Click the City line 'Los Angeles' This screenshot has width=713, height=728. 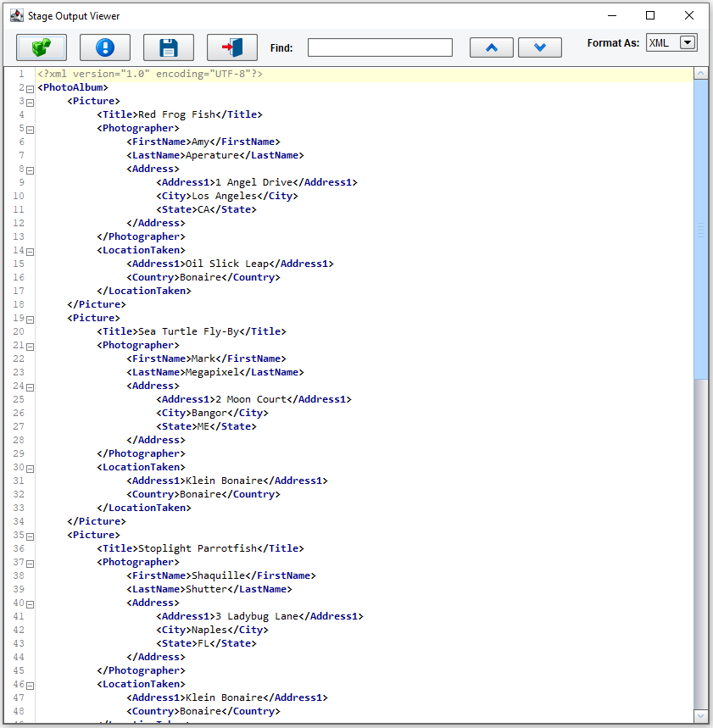coord(227,196)
